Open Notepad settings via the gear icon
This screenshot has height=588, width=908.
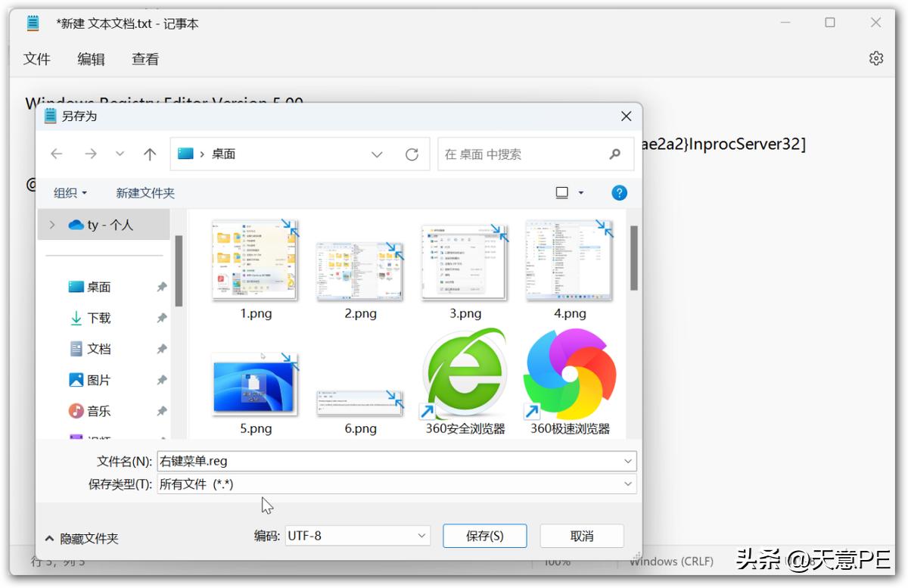click(x=875, y=57)
